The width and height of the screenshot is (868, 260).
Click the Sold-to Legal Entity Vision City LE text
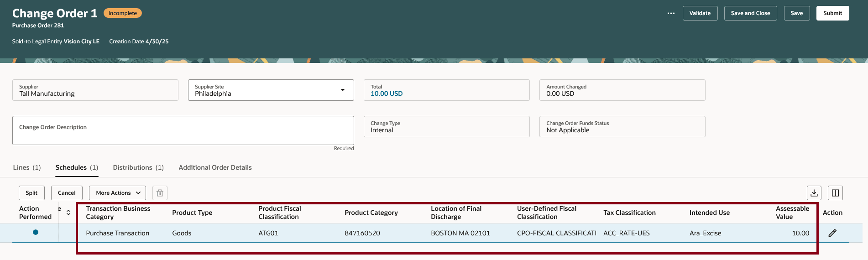click(x=56, y=42)
